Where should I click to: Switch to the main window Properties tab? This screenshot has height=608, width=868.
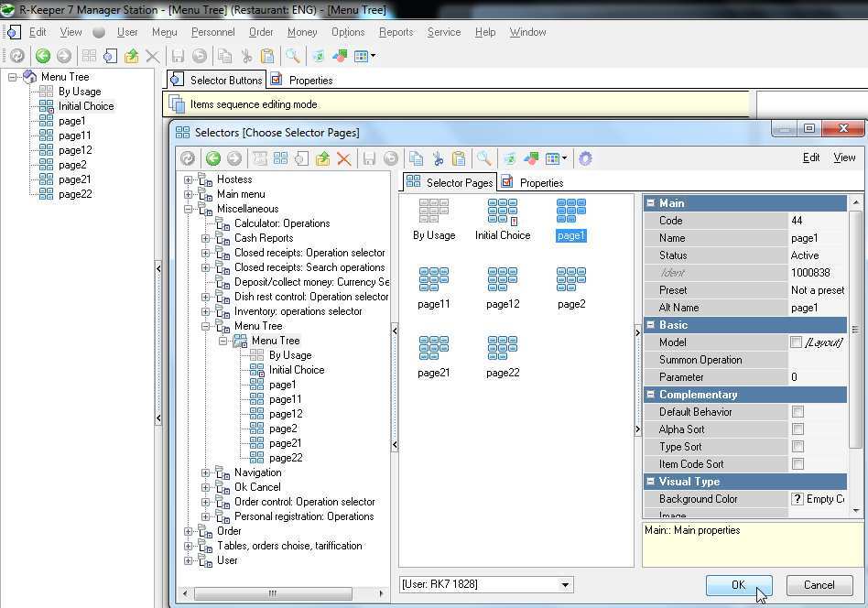point(302,81)
